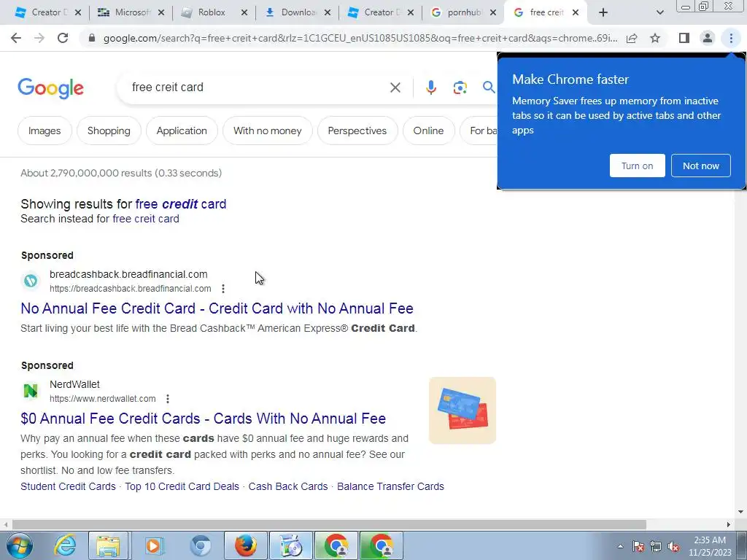This screenshot has height=560, width=747.
Task: Open NerdWallet ad three-dot options
Action: pyautogui.click(x=168, y=399)
